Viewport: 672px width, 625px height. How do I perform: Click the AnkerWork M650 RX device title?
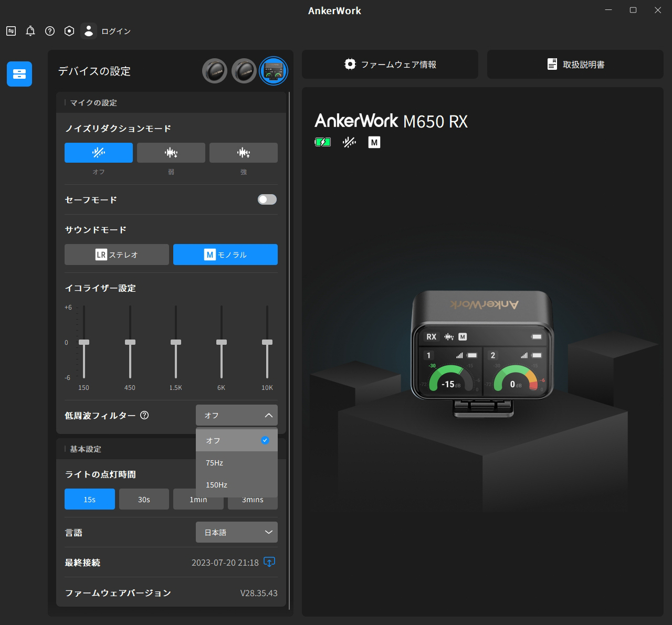coord(391,121)
